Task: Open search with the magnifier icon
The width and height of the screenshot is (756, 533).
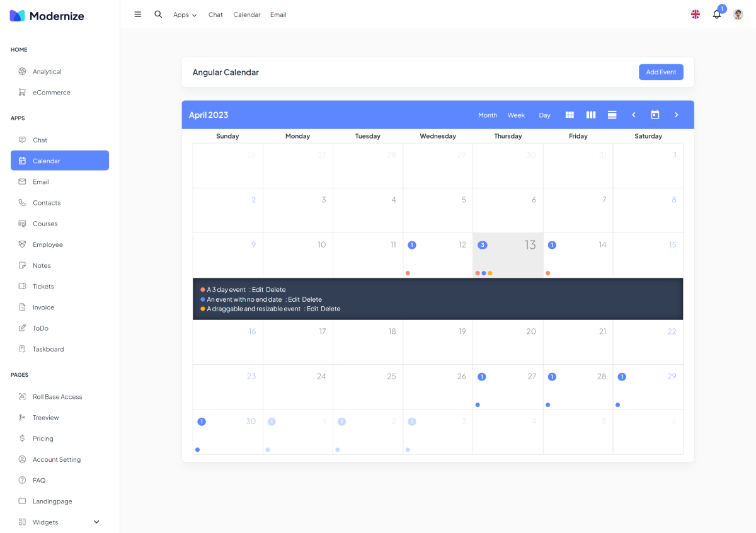Action: [158, 14]
